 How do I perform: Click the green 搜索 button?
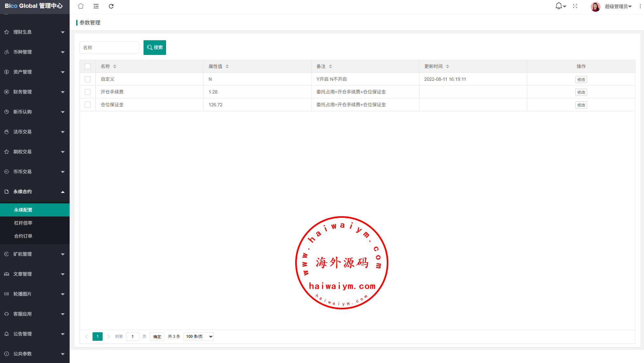tap(155, 47)
